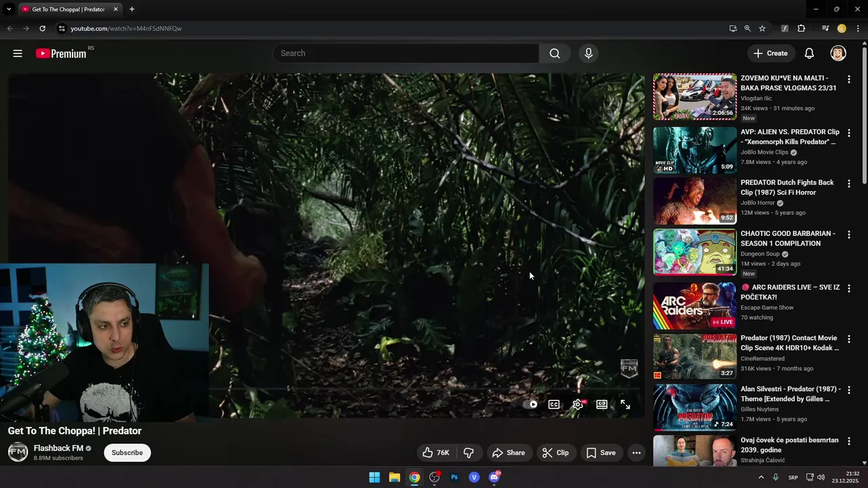868x488 pixels.
Task: Open the tab search dropdown arrow
Action: 9,9
